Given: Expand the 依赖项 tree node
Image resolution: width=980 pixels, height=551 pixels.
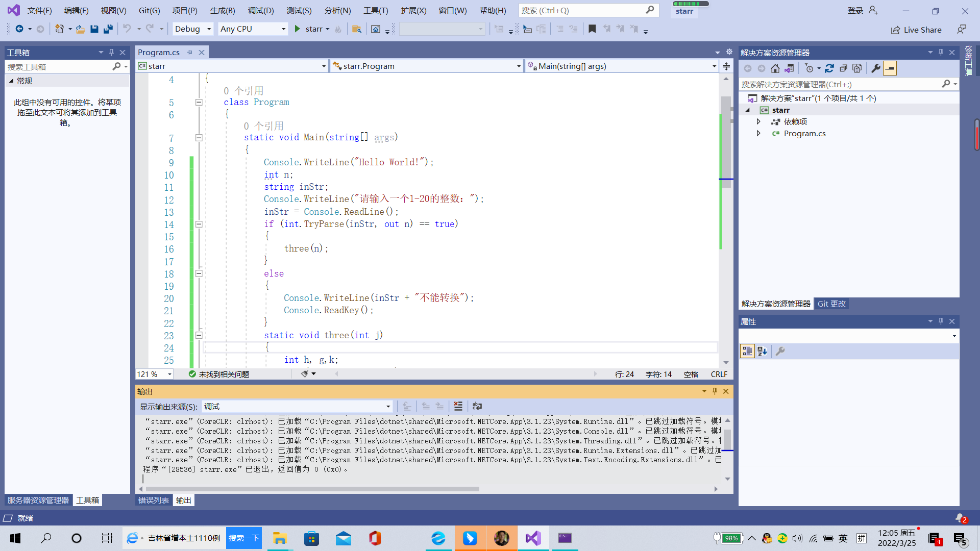Looking at the screenshot, I should coord(758,121).
